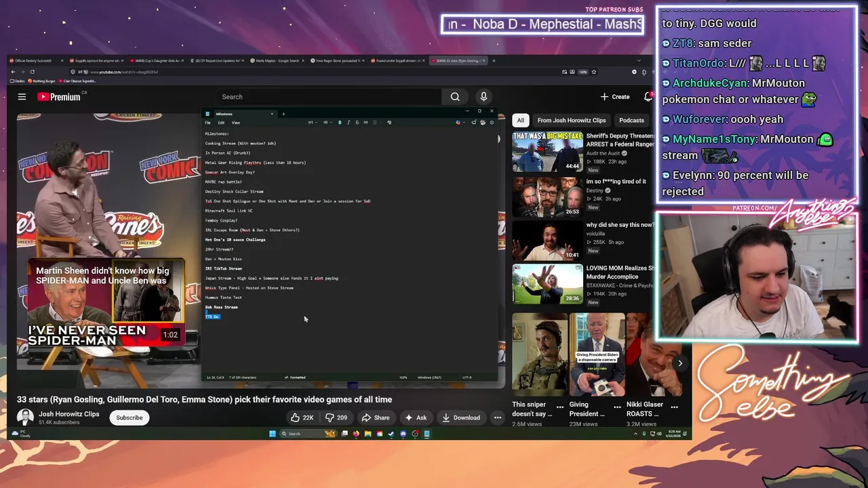The width and height of the screenshot is (868, 488).
Task: Insert a link using Notepad link icon
Action: point(366,123)
